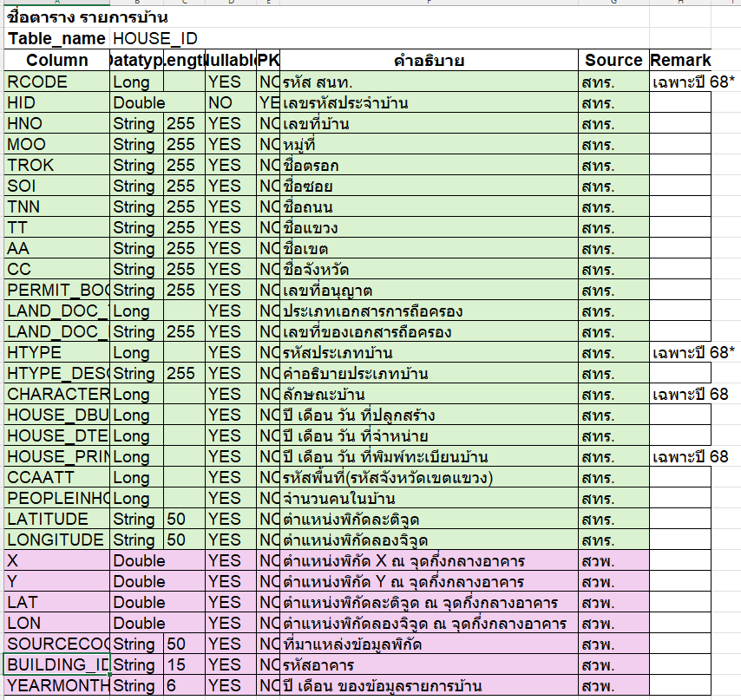Viewport: 741px width, 700px height.
Task: Select the 'TT' column name cell
Action: tap(56, 227)
